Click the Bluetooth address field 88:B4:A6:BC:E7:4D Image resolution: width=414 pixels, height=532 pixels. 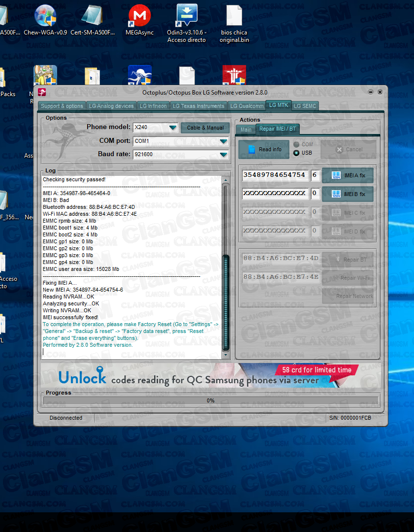(x=281, y=258)
